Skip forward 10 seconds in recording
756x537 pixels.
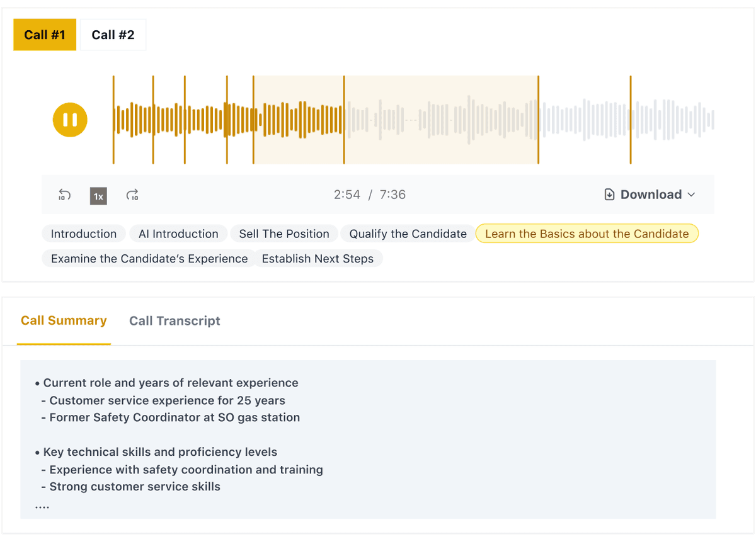(132, 195)
